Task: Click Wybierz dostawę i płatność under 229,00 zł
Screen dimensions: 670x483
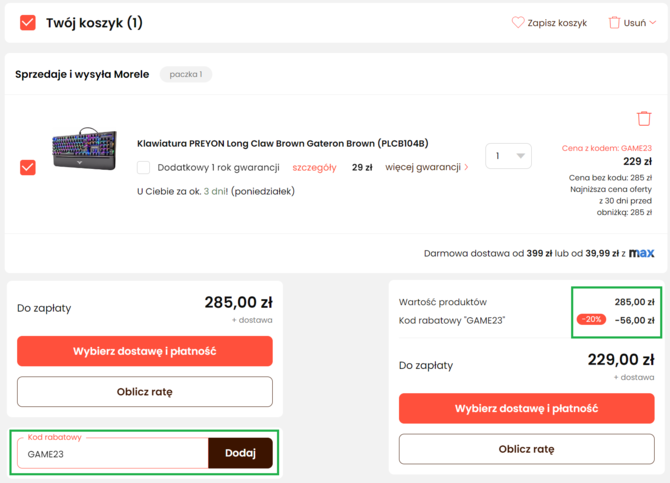Action: tap(526, 408)
